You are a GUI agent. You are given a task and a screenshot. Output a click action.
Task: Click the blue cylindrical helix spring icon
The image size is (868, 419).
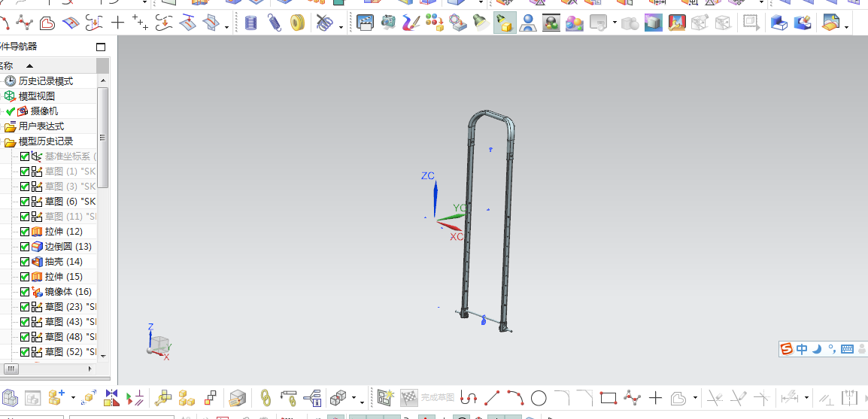250,23
